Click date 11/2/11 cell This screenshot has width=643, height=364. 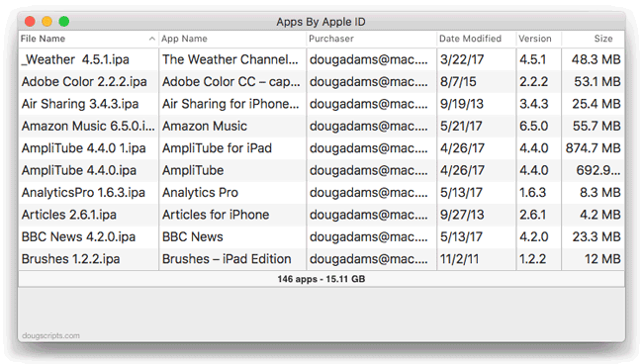(x=476, y=258)
